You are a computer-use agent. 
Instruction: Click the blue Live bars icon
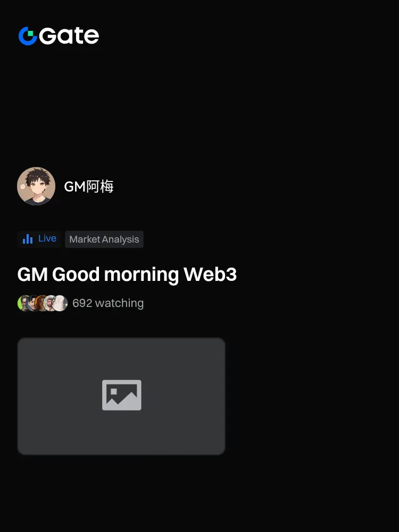pos(28,239)
